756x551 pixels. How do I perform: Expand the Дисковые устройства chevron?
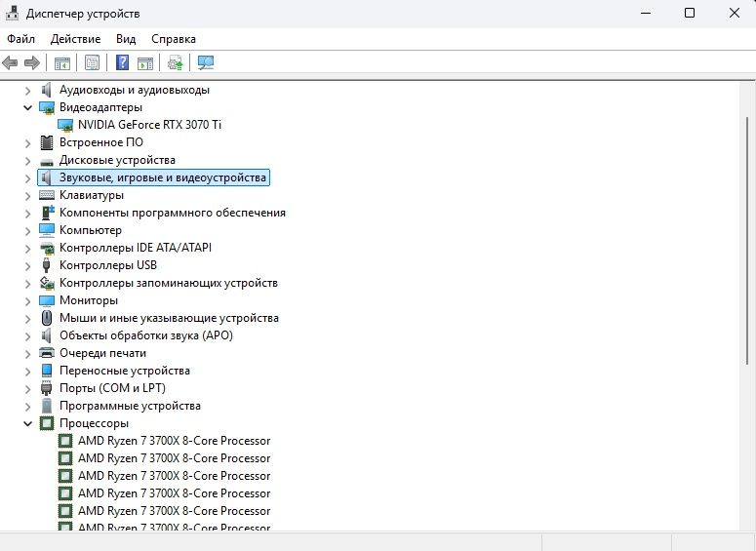(x=27, y=160)
